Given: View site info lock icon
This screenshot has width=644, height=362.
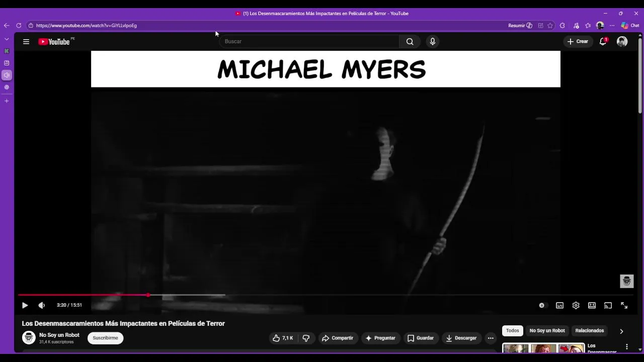Looking at the screenshot, I should click(x=31, y=26).
